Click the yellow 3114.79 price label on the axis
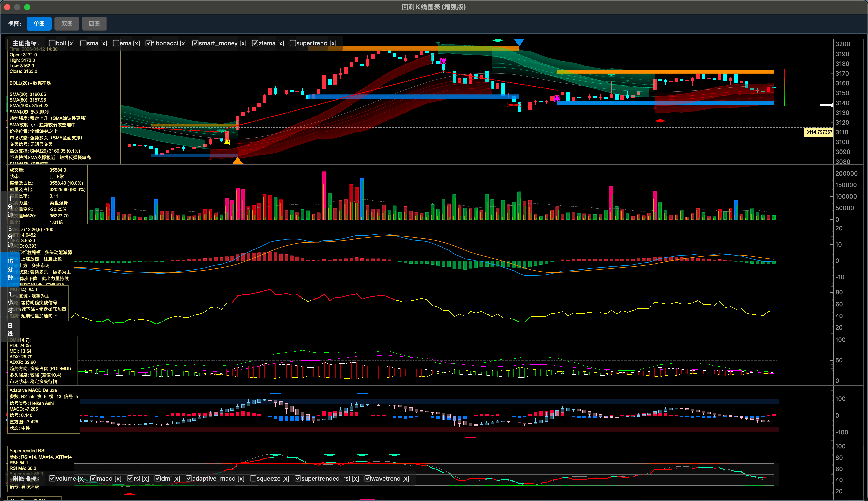 [819, 132]
